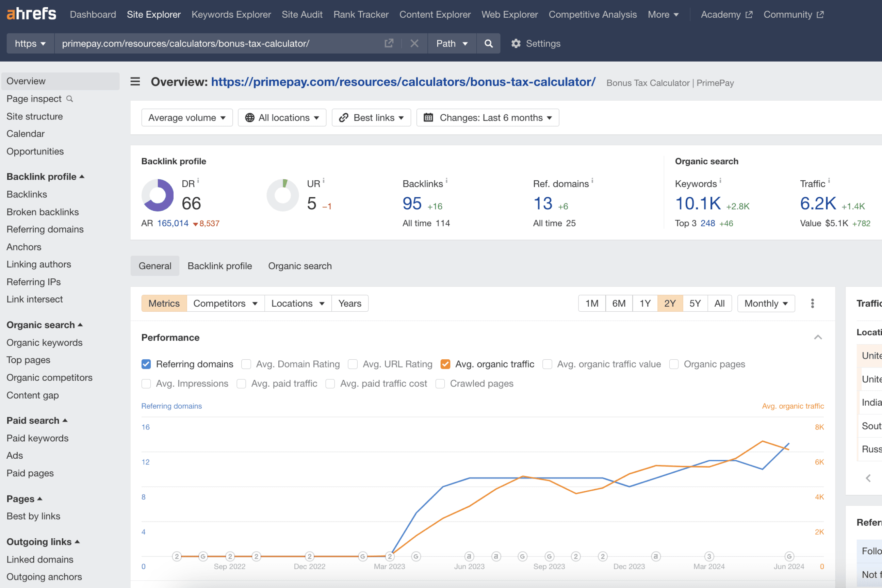Enable the Avg. Domain Rating checkbox

(246, 364)
